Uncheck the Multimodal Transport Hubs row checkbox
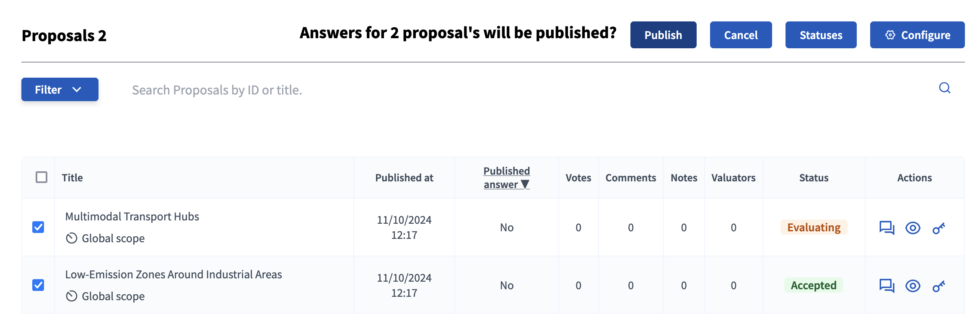Viewport: 980px width, 314px height. click(38, 227)
